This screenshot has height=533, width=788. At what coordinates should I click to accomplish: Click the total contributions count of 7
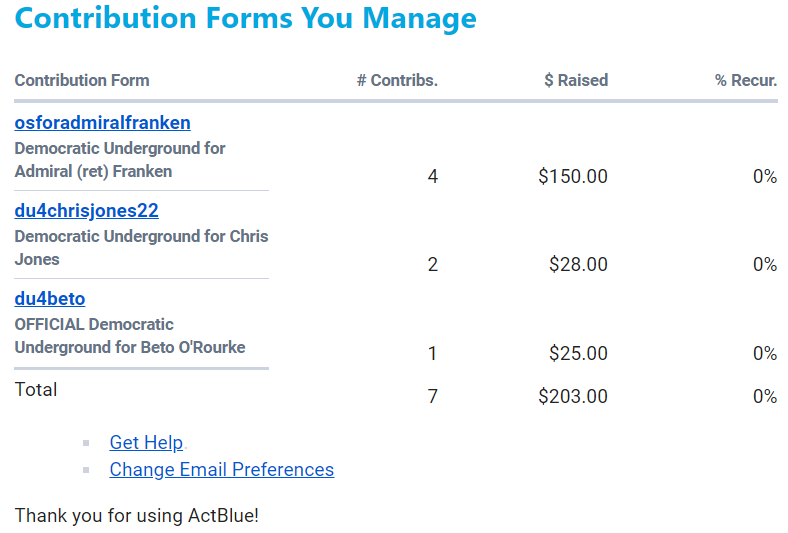[x=432, y=397]
